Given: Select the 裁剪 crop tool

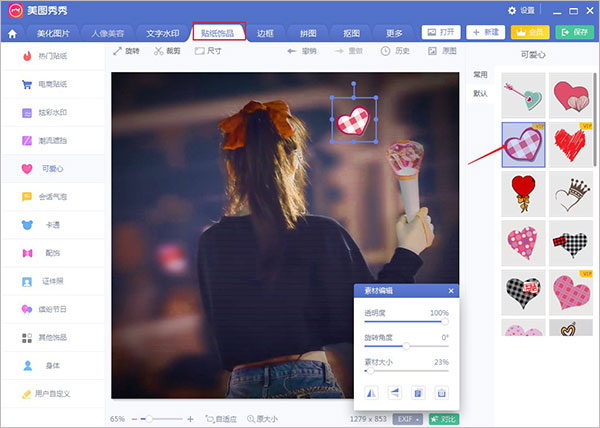Looking at the screenshot, I should 167,51.
